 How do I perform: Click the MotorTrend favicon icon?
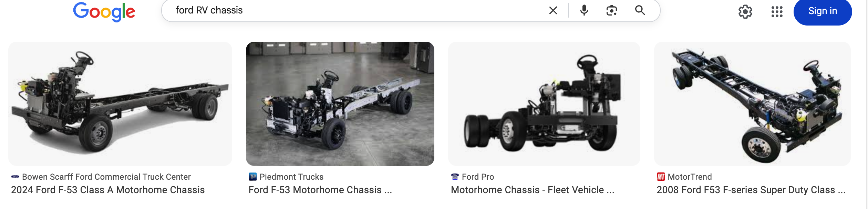[x=661, y=177]
